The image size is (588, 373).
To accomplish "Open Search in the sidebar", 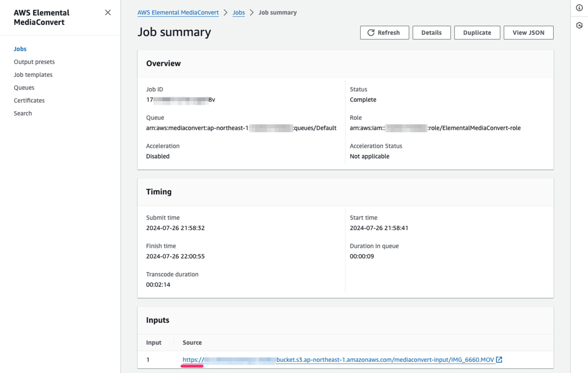I will [x=23, y=113].
